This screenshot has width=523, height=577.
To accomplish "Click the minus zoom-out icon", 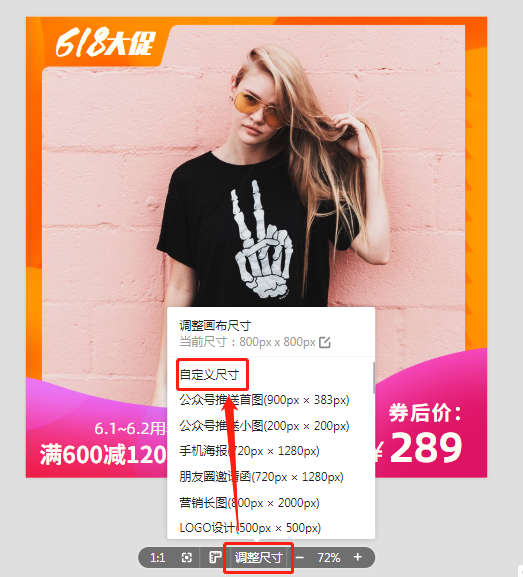I will pyautogui.click(x=300, y=557).
